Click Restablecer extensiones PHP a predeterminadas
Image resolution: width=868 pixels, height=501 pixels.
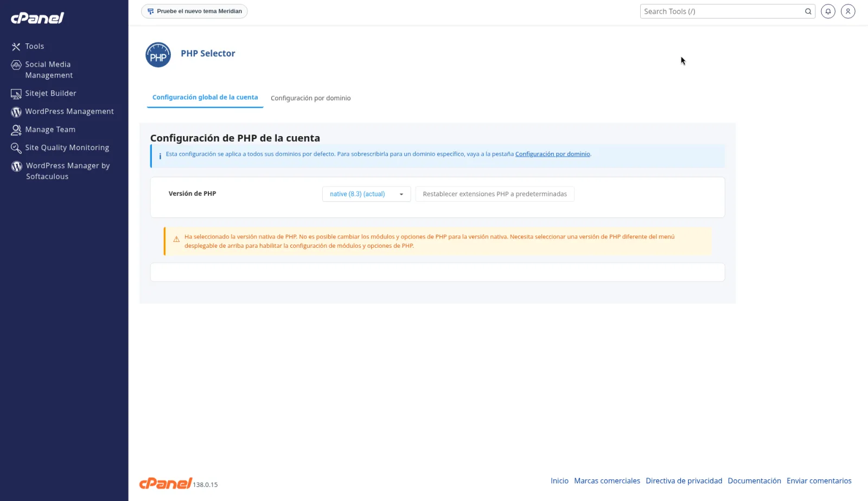point(495,194)
